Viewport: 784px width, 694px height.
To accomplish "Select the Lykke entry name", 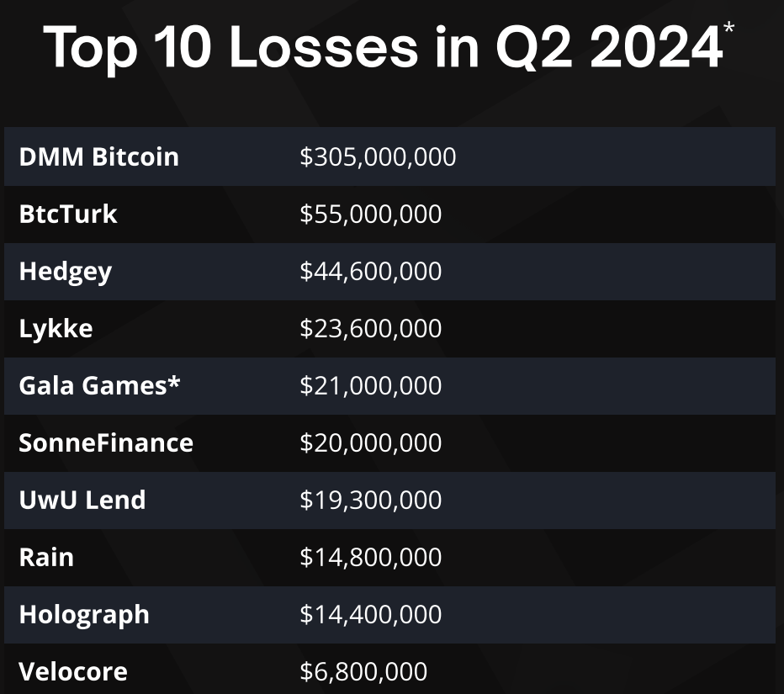I will tap(56, 328).
